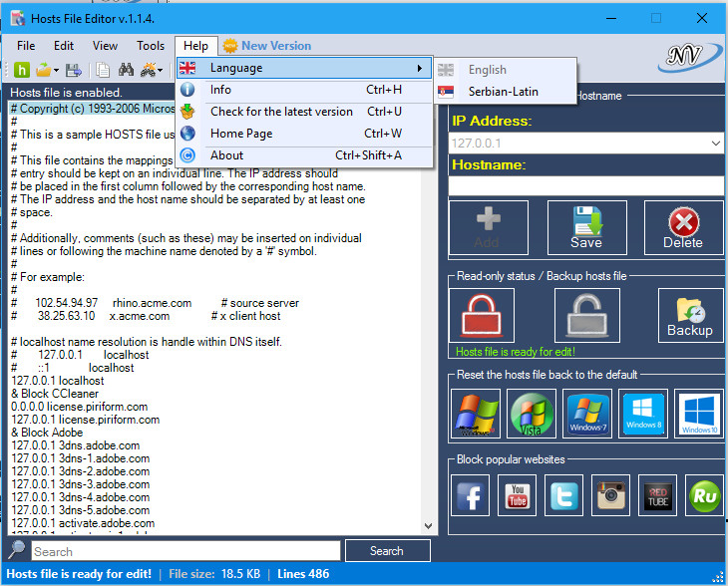Expand the IP Address combo box dropdown
Image resolution: width=728 pixels, height=586 pixels.
click(715, 144)
